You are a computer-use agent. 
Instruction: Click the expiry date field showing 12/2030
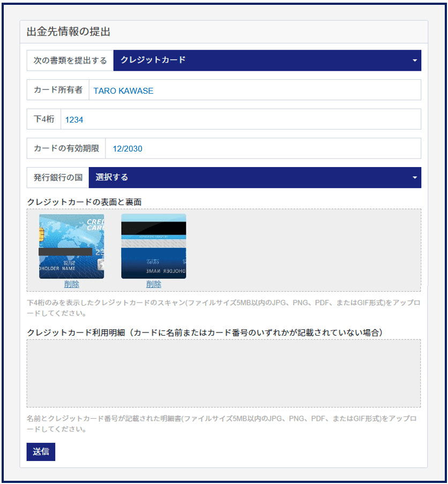pos(263,148)
